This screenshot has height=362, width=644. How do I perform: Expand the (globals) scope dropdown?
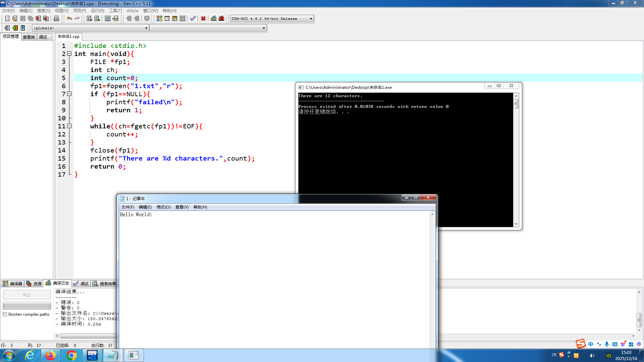pos(146,28)
